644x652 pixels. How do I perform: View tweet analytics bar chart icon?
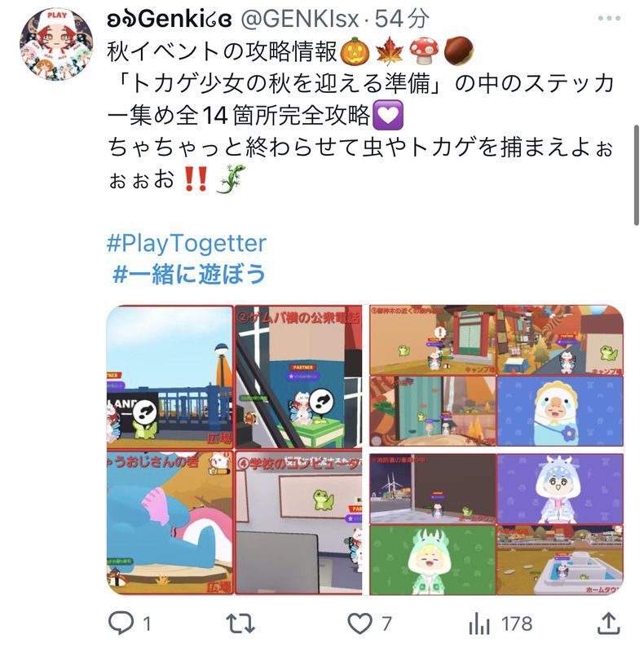[x=479, y=623]
